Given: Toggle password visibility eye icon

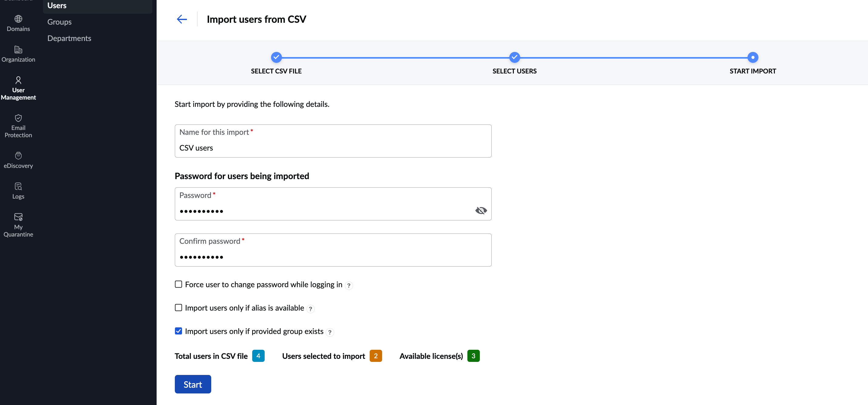Looking at the screenshot, I should 481,211.
